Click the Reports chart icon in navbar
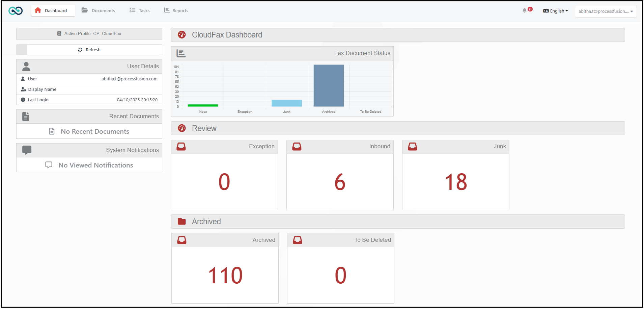The width and height of the screenshot is (644, 309). point(167,10)
